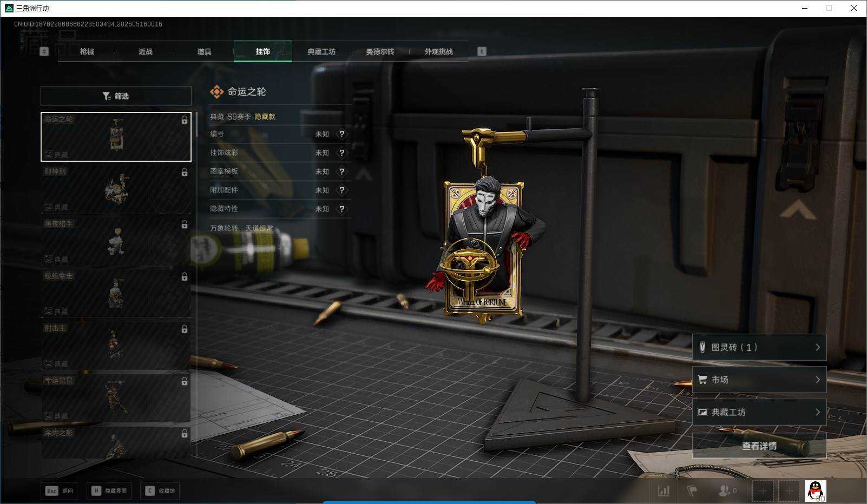This screenshot has height=504, width=867.
Task: Select the 黑夜猎手 charm thumbnail
Action: [116, 242]
